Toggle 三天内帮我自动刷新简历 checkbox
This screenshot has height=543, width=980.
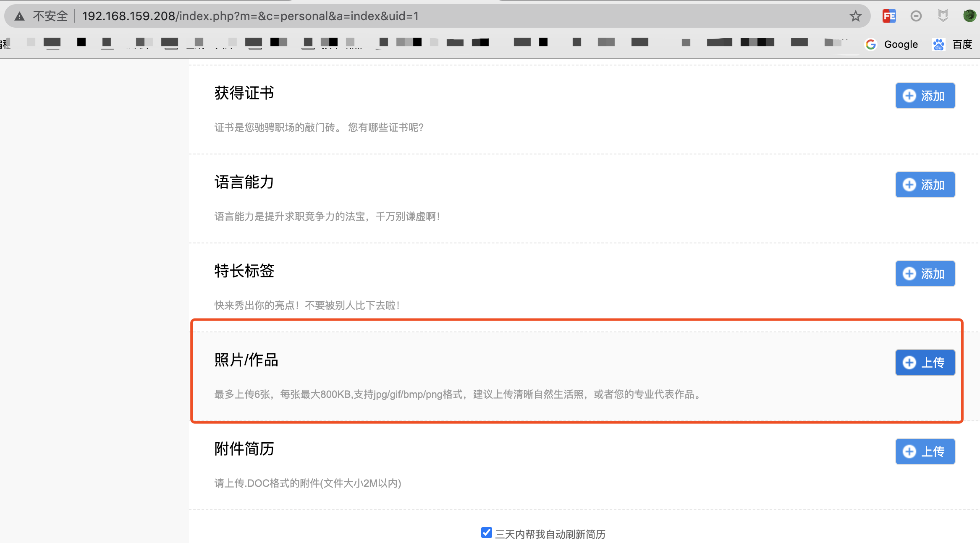[486, 533]
